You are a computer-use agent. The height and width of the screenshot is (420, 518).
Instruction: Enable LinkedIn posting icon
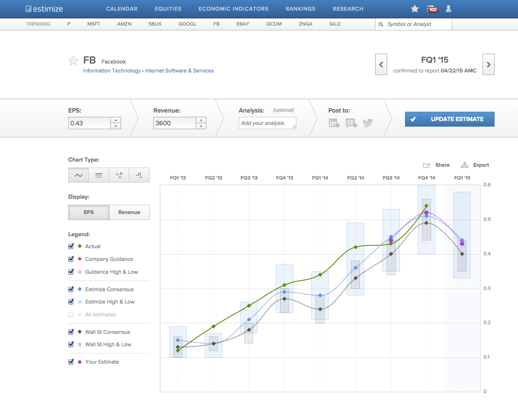pyautogui.click(x=334, y=123)
